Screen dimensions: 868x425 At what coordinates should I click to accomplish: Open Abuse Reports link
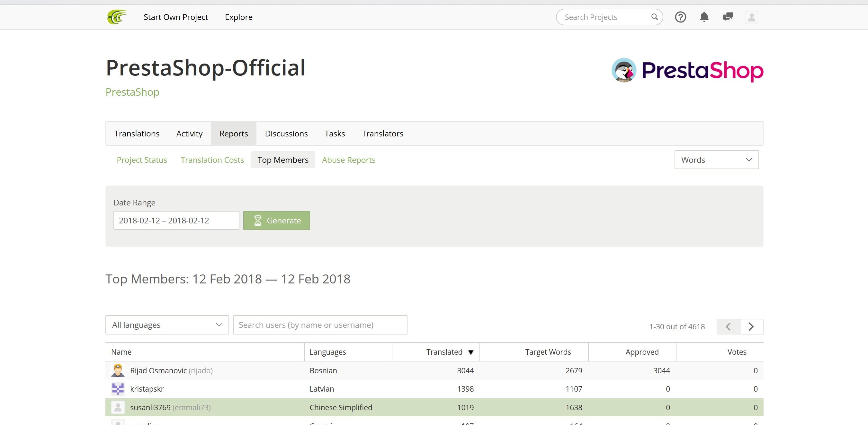coord(349,160)
